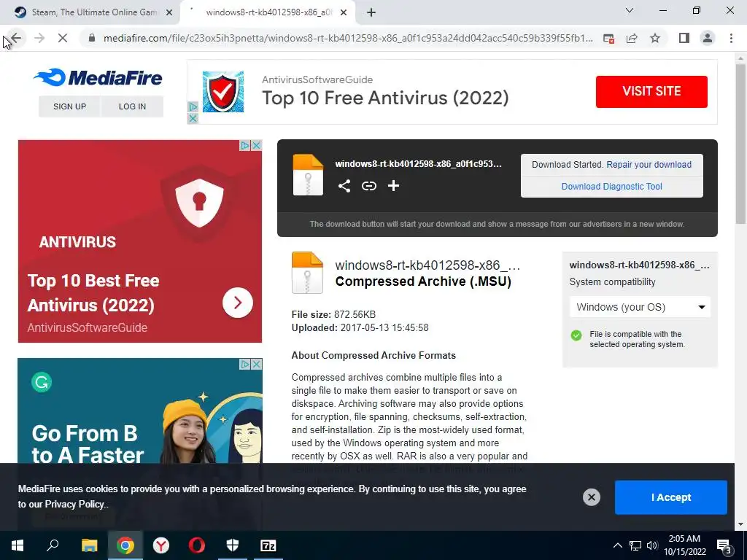The height and width of the screenshot is (560, 747).
Task: Click the Go From B to A Faster ad
Action: (x=140, y=412)
